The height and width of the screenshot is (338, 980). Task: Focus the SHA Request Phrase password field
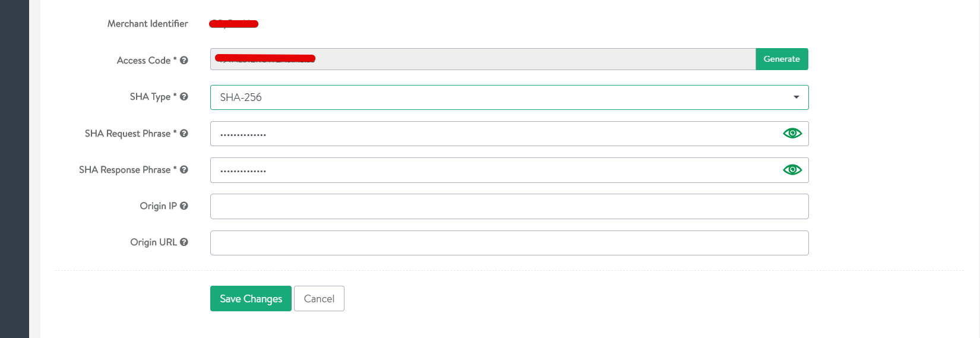coord(495,134)
